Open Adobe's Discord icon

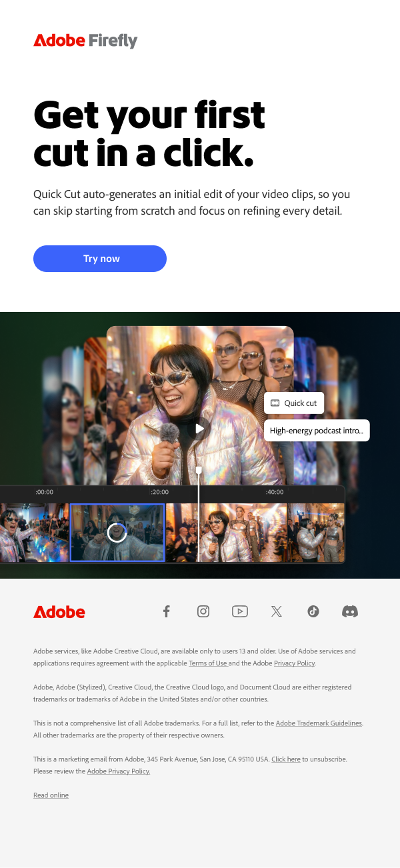pos(350,611)
